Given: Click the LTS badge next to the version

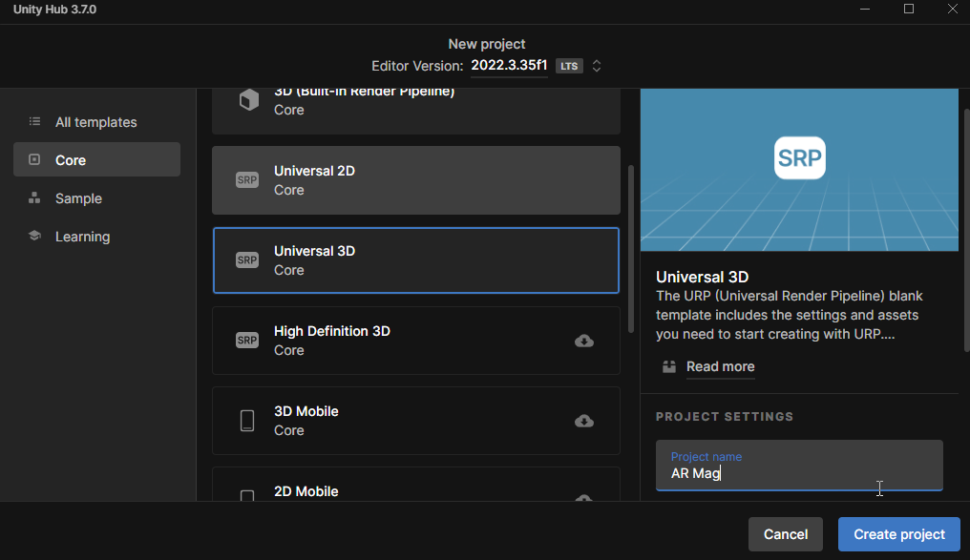Looking at the screenshot, I should [569, 66].
